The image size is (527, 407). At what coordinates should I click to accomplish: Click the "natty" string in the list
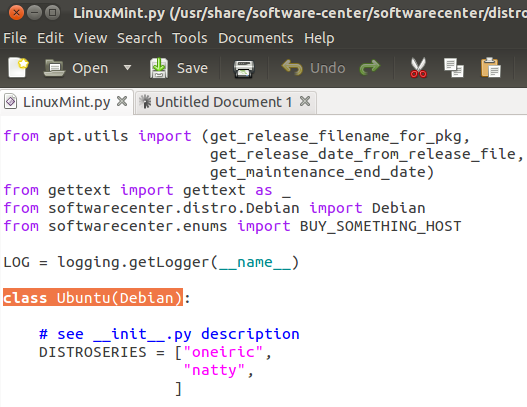tap(214, 370)
